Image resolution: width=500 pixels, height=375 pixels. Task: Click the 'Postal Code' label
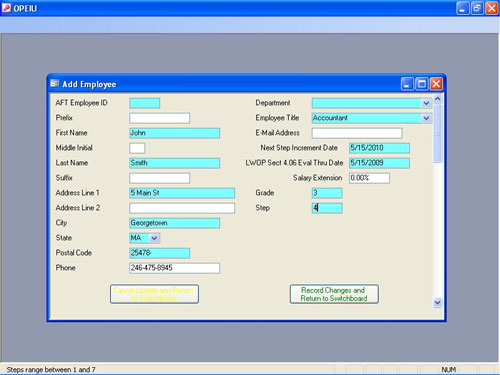[x=73, y=253]
